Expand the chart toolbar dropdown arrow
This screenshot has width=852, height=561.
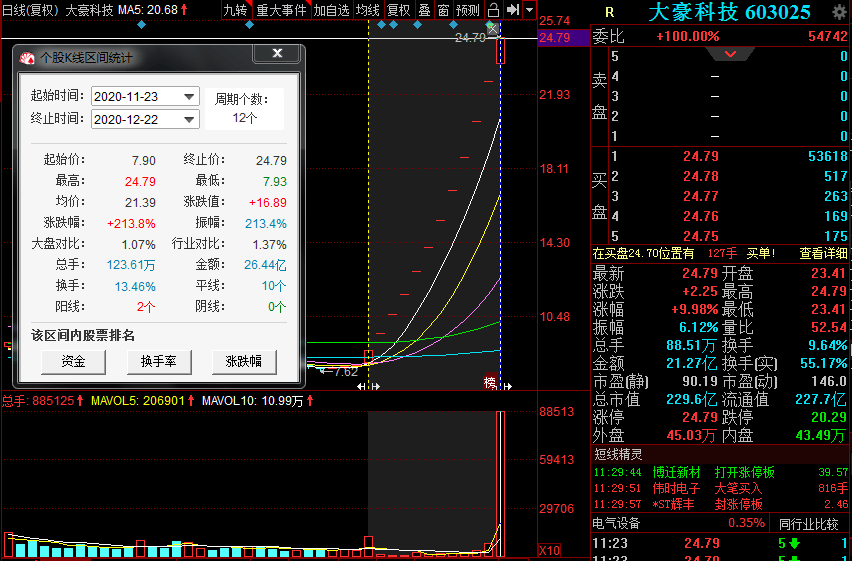click(x=530, y=10)
